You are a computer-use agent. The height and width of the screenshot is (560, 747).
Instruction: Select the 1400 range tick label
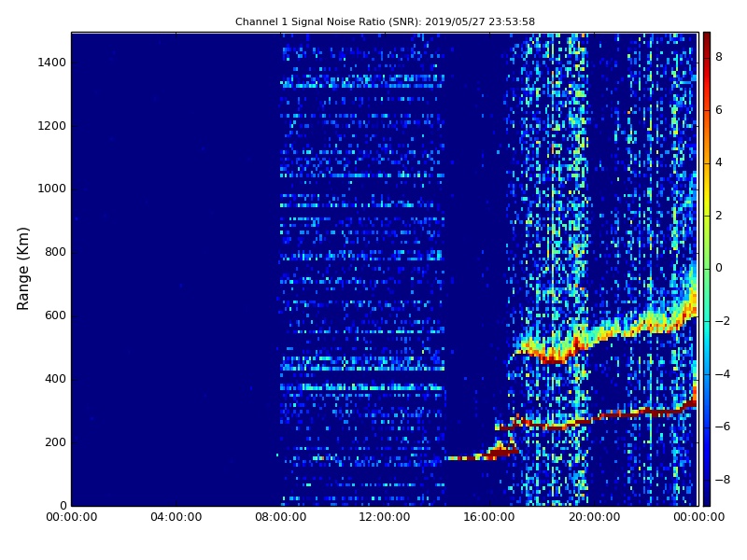pyautogui.click(x=52, y=63)
